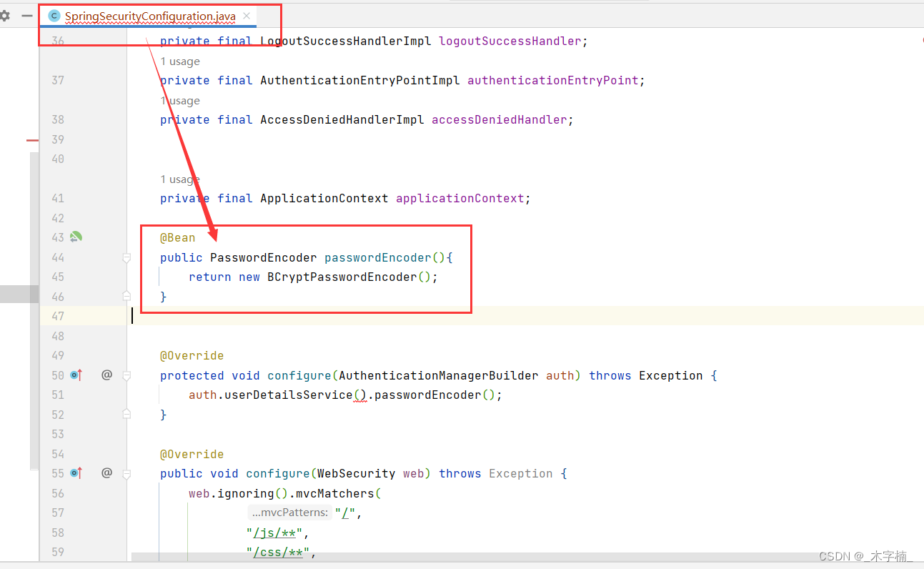Click the PasswordEncoder return type on line 44
The image size is (924, 569).
tap(263, 257)
